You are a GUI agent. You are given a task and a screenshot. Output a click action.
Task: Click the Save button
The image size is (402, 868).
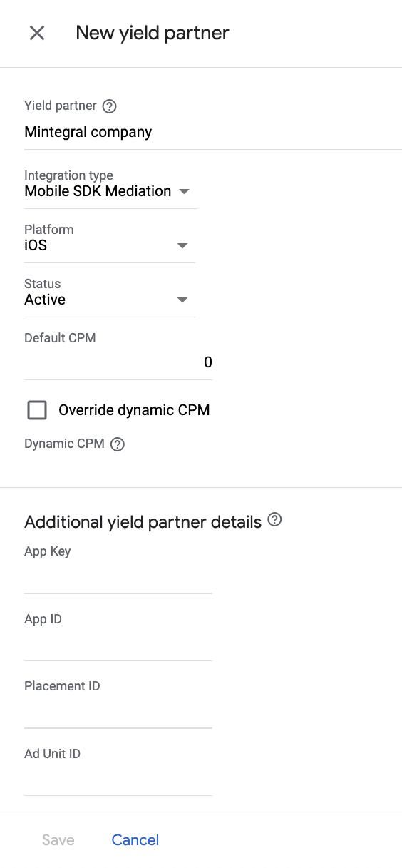58,840
